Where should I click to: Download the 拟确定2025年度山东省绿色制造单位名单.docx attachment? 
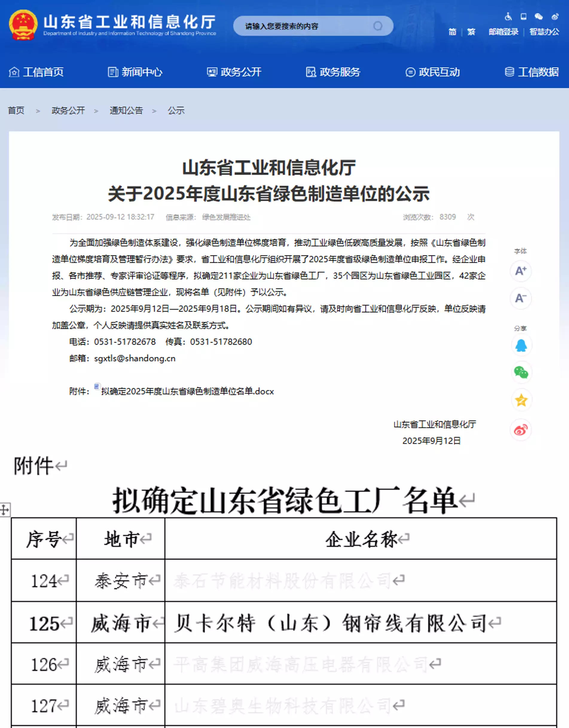click(187, 391)
